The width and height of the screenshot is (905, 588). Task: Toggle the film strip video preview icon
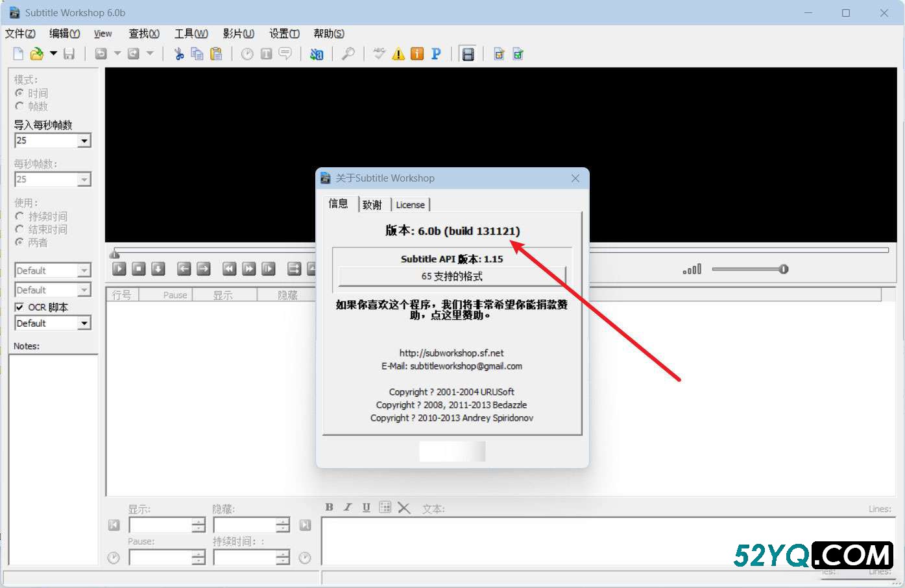(x=468, y=54)
